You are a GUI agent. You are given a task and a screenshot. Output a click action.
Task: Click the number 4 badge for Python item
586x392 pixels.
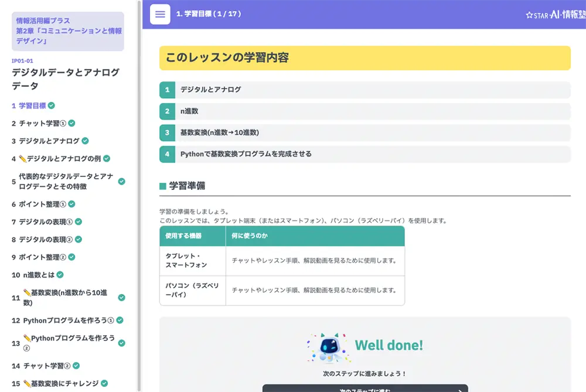[x=167, y=154]
